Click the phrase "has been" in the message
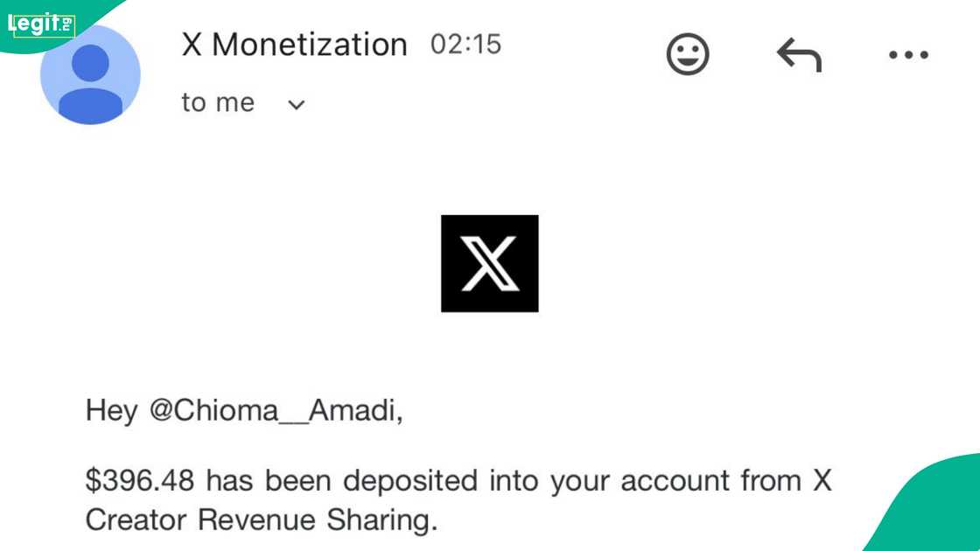Image resolution: width=980 pixels, height=551 pixels. [269, 480]
